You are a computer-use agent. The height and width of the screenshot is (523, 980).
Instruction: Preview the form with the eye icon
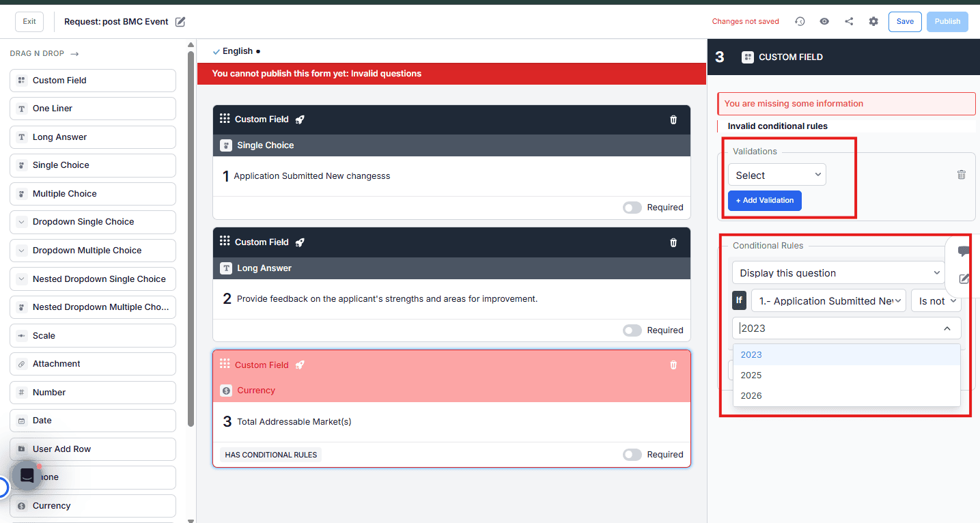824,22
